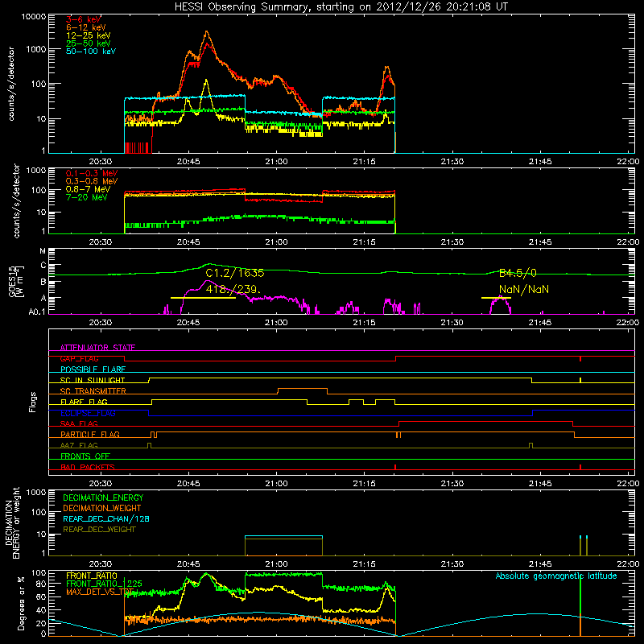The width and height of the screenshot is (644, 644).
Task: Click the yellow interval bar under C1.2/1635
Action: [x=203, y=298]
